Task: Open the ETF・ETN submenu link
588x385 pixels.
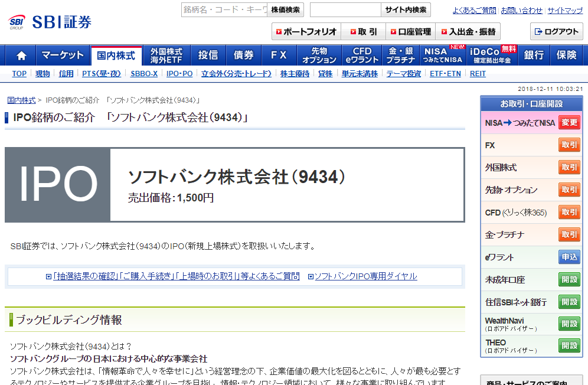Action: click(445, 74)
